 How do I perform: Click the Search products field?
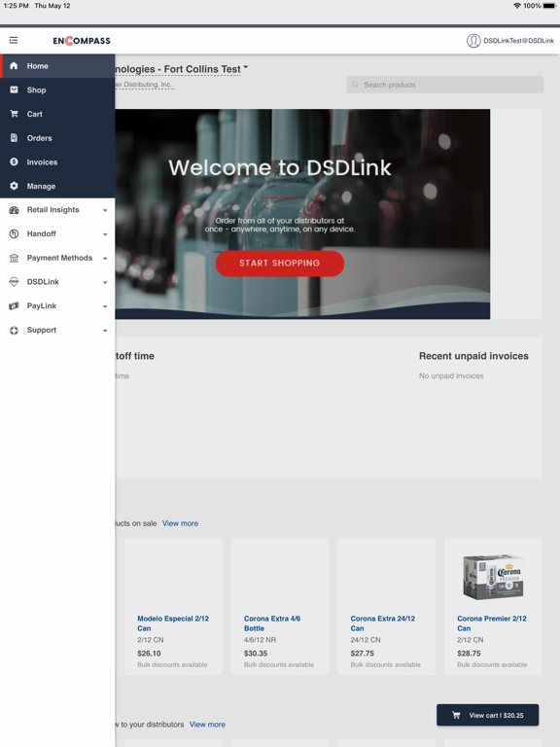pos(444,85)
